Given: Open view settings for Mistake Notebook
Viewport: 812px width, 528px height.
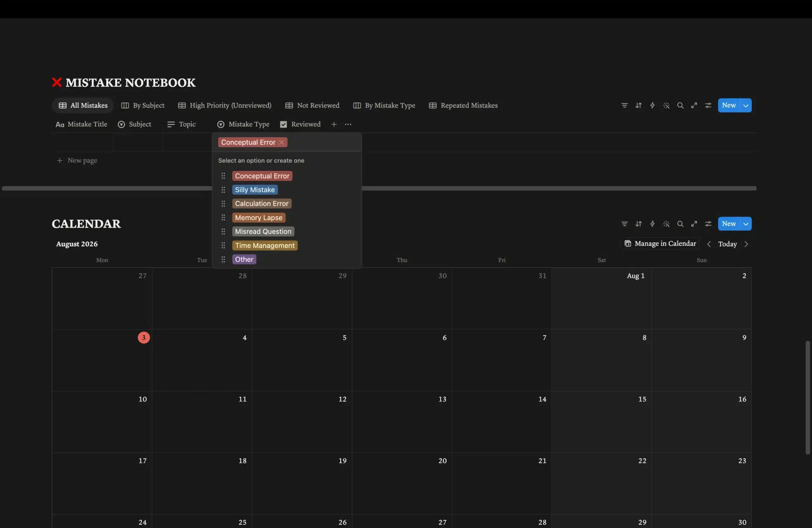Looking at the screenshot, I should (x=708, y=105).
